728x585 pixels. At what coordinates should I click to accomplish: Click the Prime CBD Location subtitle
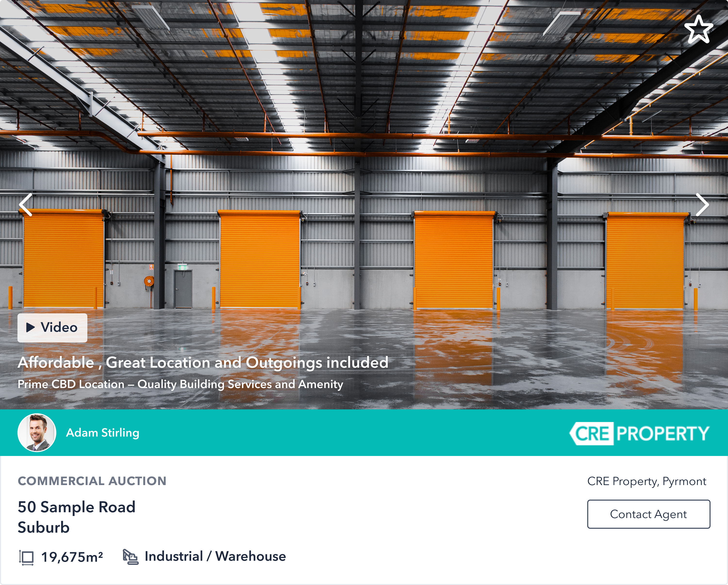point(180,384)
